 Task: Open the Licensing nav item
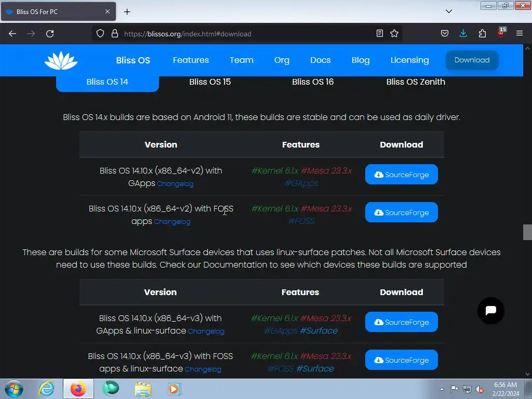coord(409,60)
